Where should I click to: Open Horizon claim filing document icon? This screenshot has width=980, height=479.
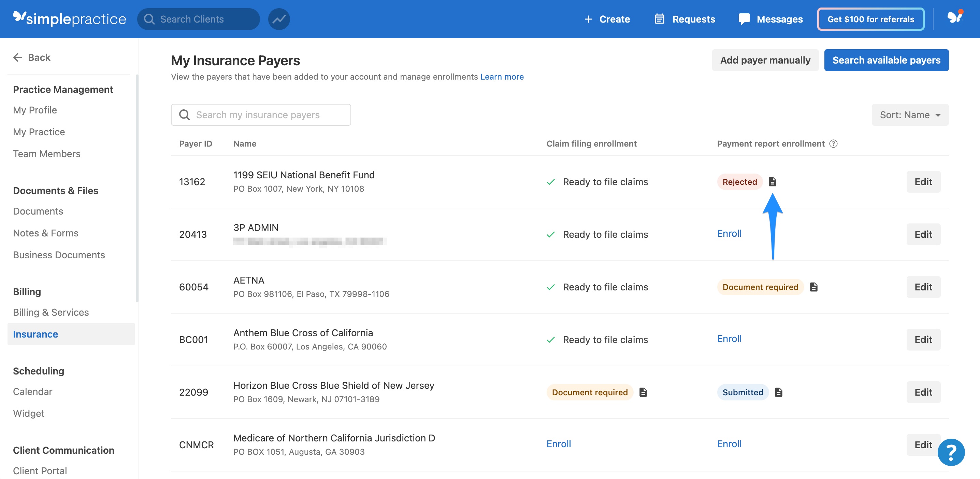(643, 392)
